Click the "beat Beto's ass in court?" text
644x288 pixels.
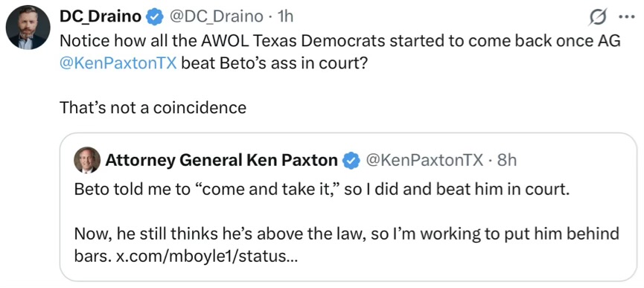coord(272,63)
